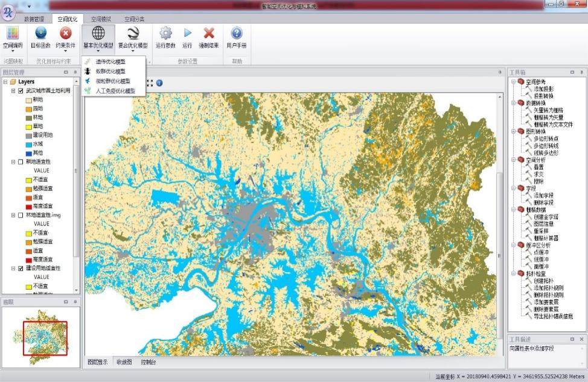Screen dimensions: 588x382
Task: Expand the 复合优化模型 dropdown
Action: 133,37
